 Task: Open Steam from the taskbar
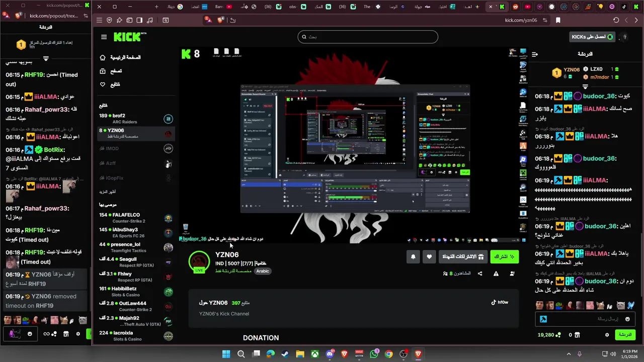point(285,354)
